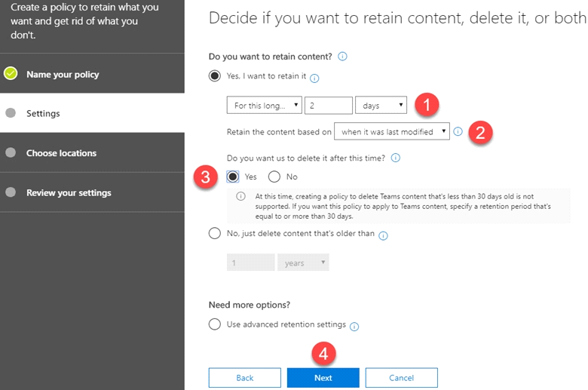Click info icon after 'delete it after this time?'
Screen dimensions: 588x390
click(x=395, y=158)
